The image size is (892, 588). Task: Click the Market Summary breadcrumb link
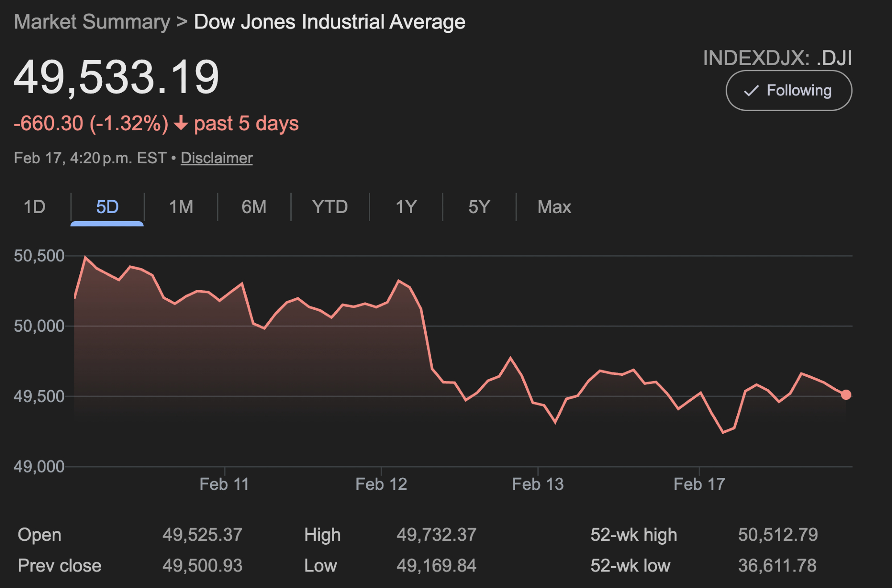click(92, 22)
